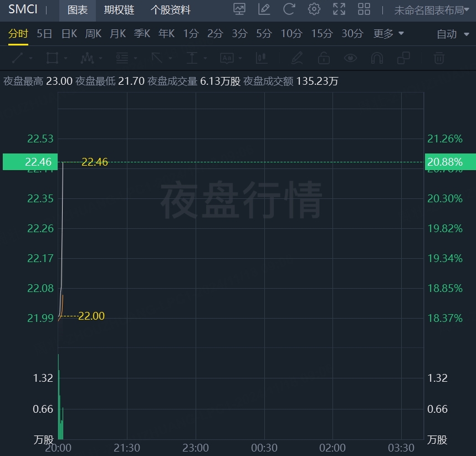The height and width of the screenshot is (456, 476).
Task: Toggle drawing visibility eye icon
Action: point(350,58)
